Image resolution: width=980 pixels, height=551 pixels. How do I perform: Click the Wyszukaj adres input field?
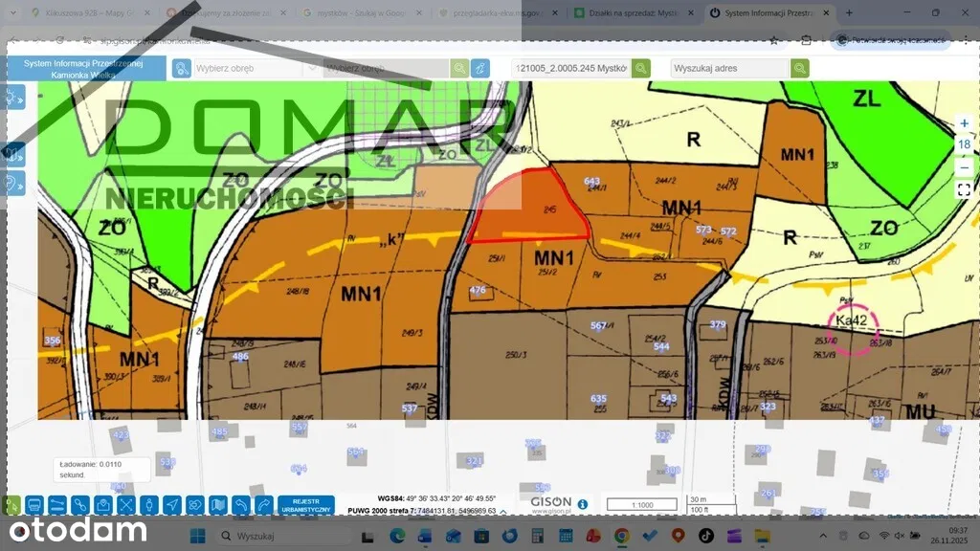point(729,69)
